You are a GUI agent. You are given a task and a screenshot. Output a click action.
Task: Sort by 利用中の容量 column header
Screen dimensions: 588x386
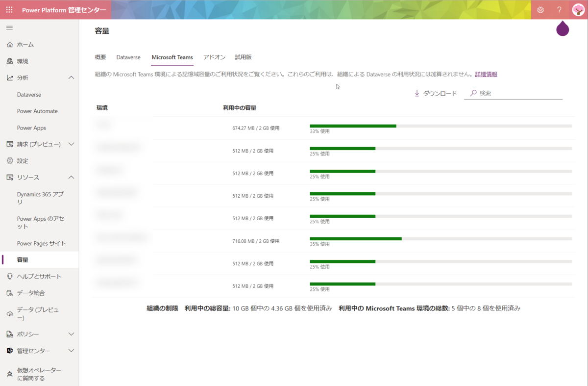pyautogui.click(x=240, y=108)
